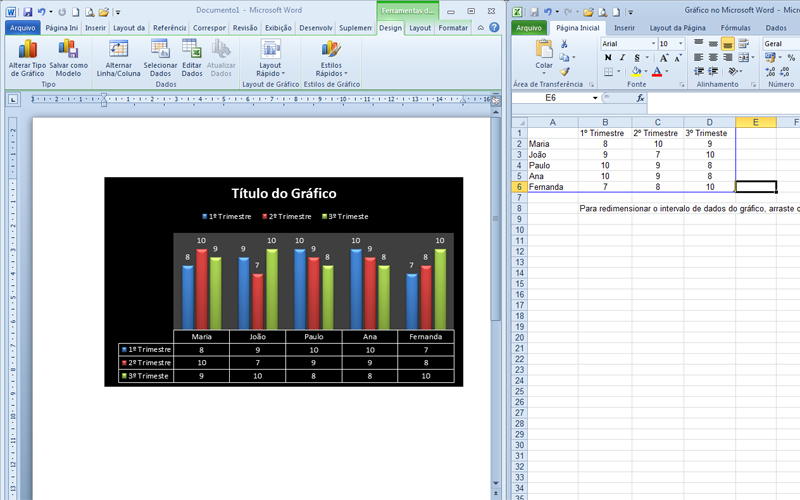Select row 6 header in Excel
Screen dimensions: 800x500
[x=519, y=187]
